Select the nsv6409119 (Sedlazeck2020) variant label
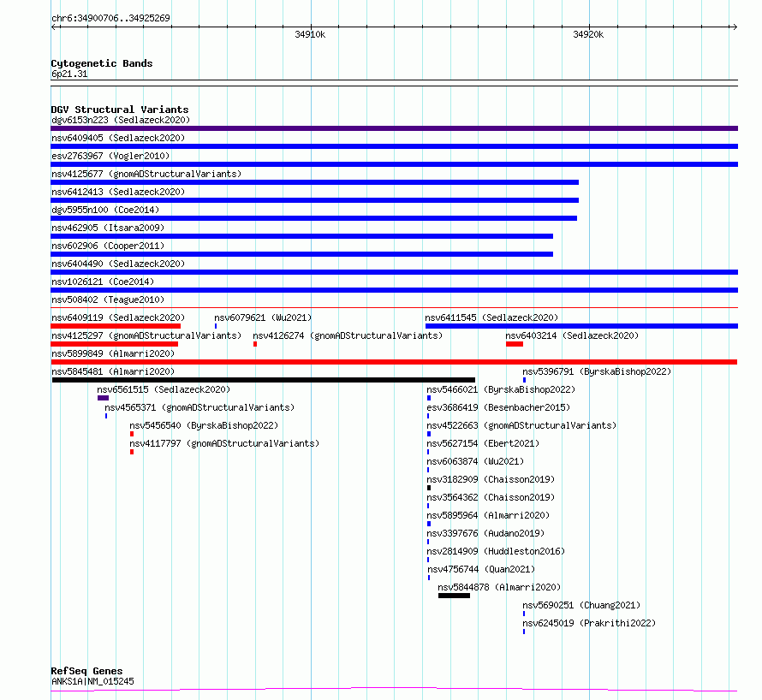762x700 pixels. [x=118, y=317]
